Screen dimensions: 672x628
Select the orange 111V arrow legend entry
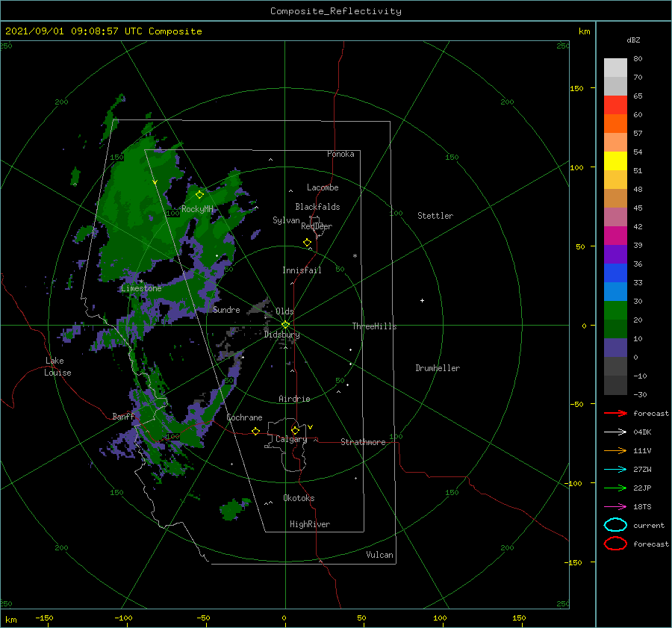tap(615, 450)
